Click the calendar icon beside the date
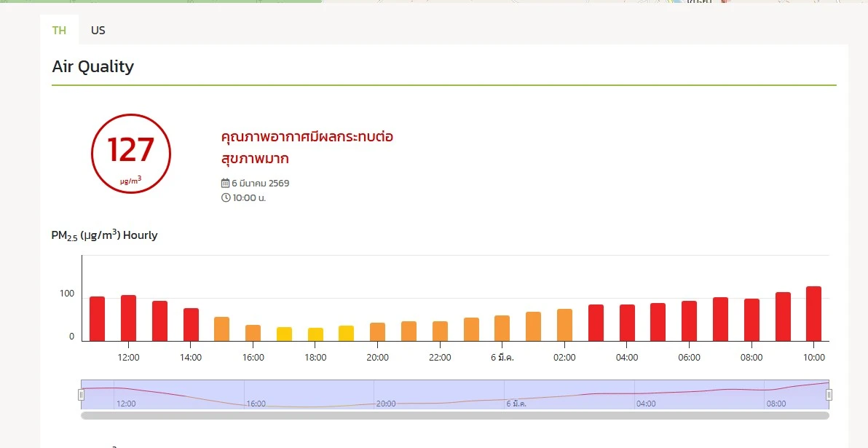The image size is (868, 448). pyautogui.click(x=225, y=183)
